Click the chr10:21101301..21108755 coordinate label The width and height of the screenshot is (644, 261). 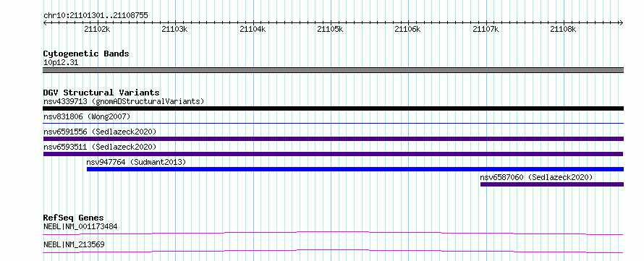pos(96,16)
